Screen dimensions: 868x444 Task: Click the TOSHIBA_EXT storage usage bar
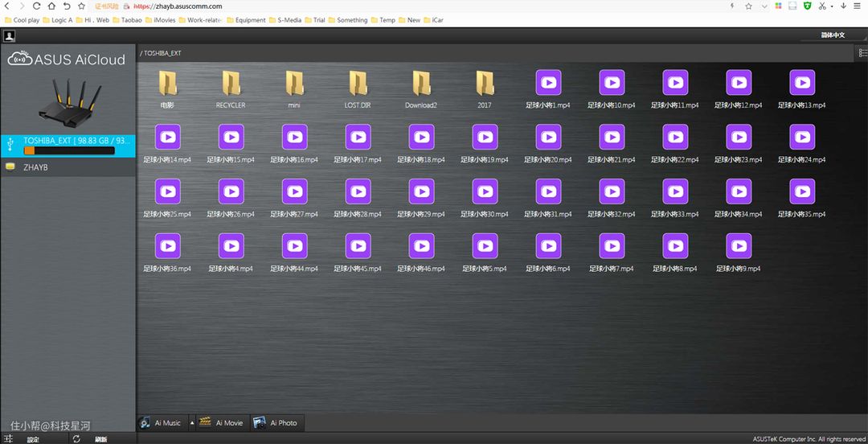click(69, 150)
